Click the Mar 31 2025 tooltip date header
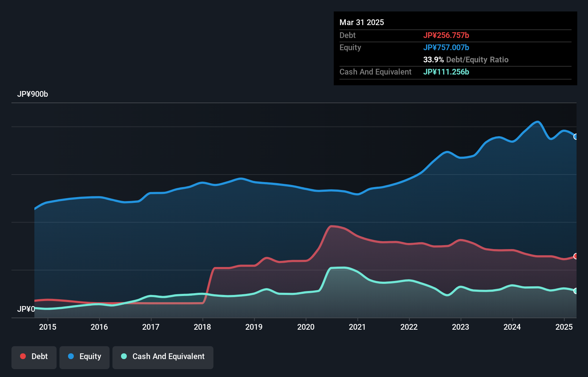 pyautogui.click(x=362, y=23)
